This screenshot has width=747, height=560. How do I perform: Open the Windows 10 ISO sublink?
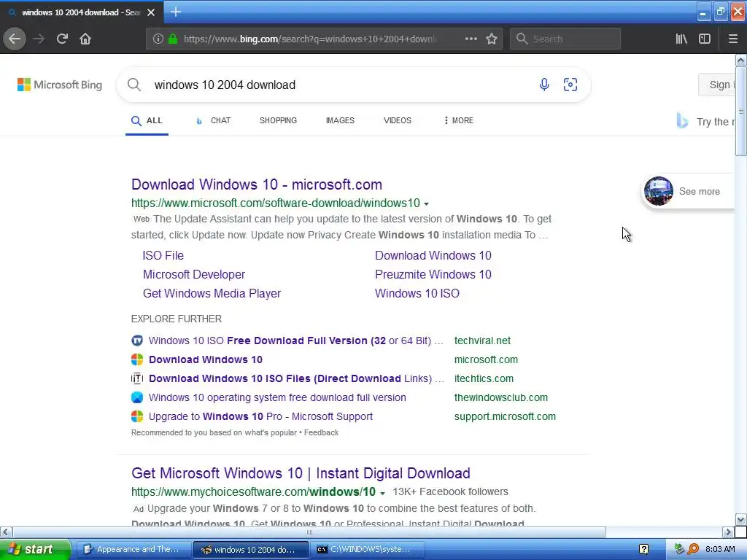[x=417, y=293]
